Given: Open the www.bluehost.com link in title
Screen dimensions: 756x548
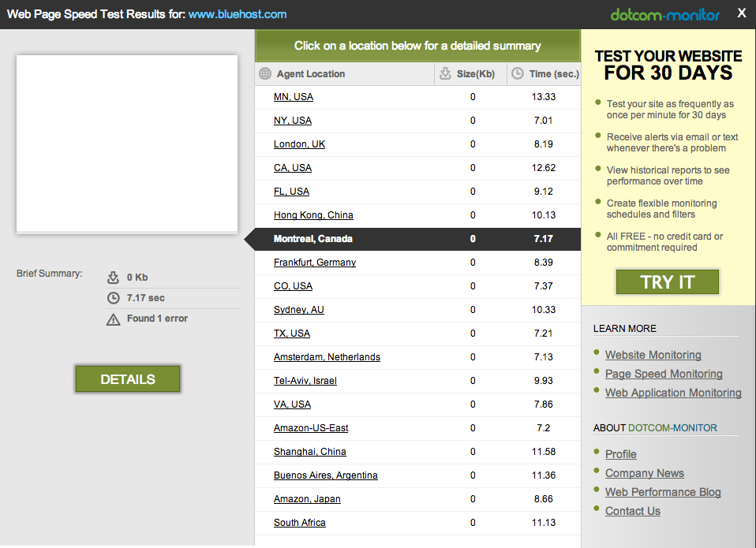Looking at the screenshot, I should point(238,14).
